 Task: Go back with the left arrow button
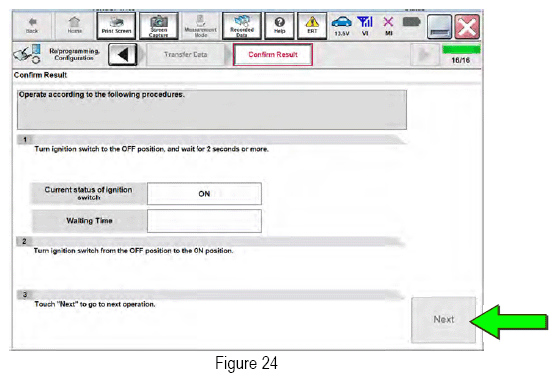[x=123, y=55]
